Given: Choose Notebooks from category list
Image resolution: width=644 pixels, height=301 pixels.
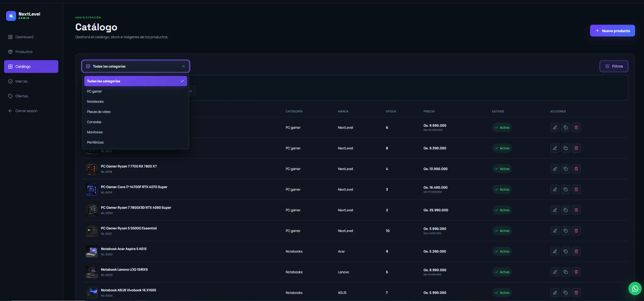Looking at the screenshot, I should coord(136,102).
